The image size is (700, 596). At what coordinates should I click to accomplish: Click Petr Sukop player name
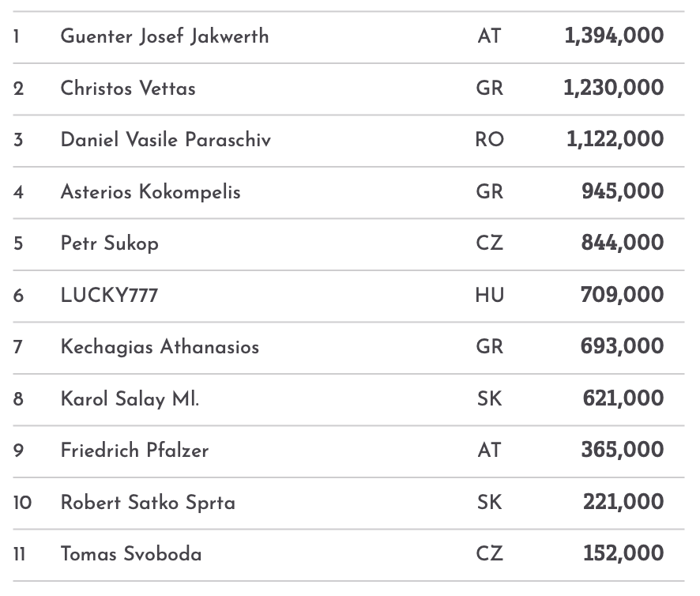tap(109, 243)
